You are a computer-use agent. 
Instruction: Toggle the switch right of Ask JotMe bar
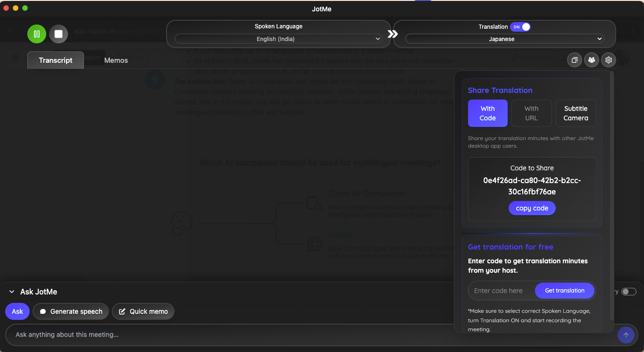click(x=629, y=292)
